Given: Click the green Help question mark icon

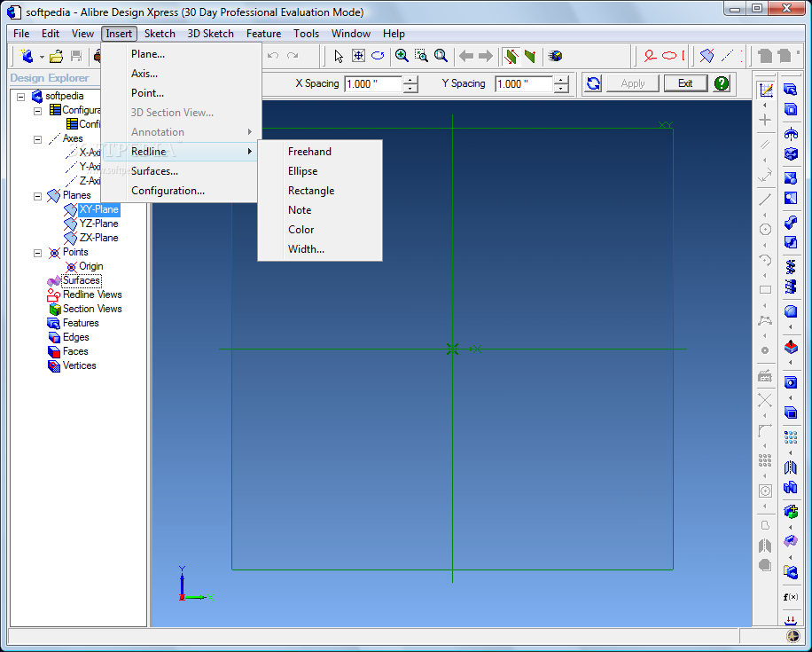Looking at the screenshot, I should click(x=722, y=82).
